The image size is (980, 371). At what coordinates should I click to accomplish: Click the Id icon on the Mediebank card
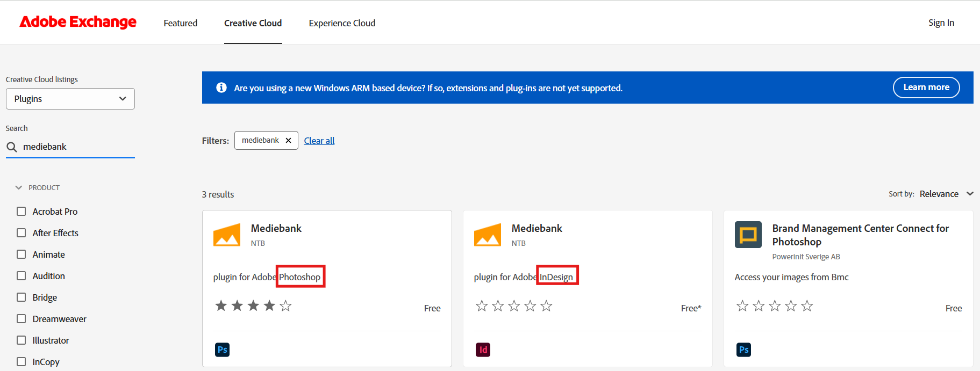[x=483, y=350]
